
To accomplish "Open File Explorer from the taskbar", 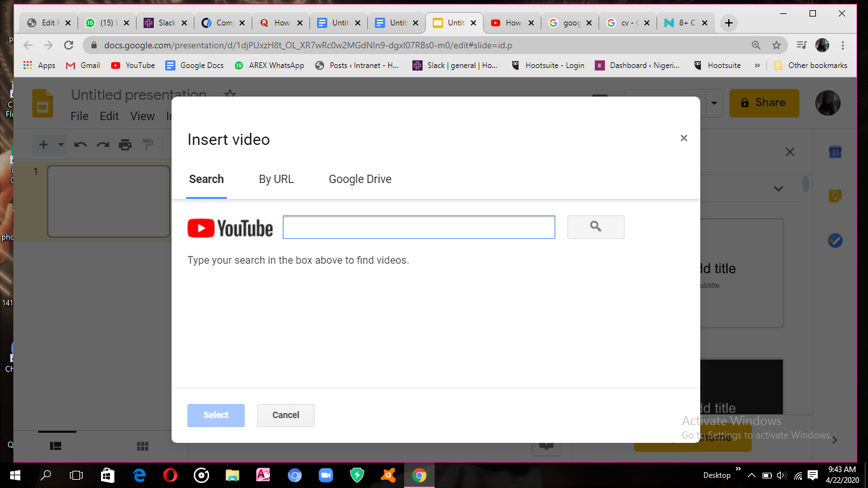I will (232, 475).
